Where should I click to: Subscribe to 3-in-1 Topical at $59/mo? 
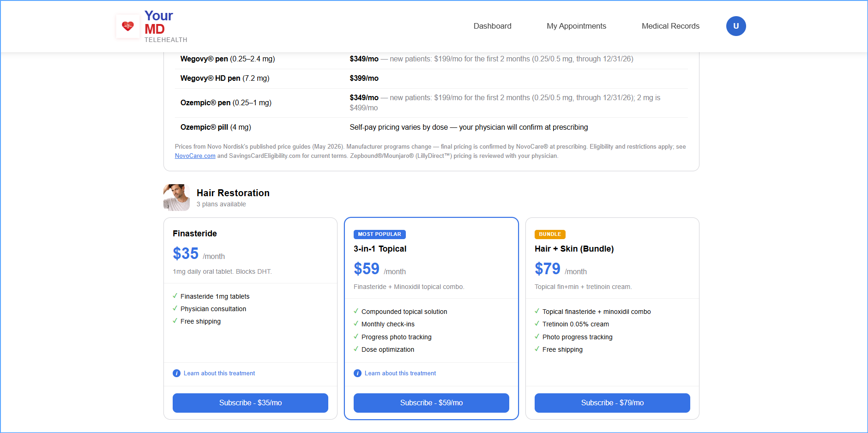[431, 403]
